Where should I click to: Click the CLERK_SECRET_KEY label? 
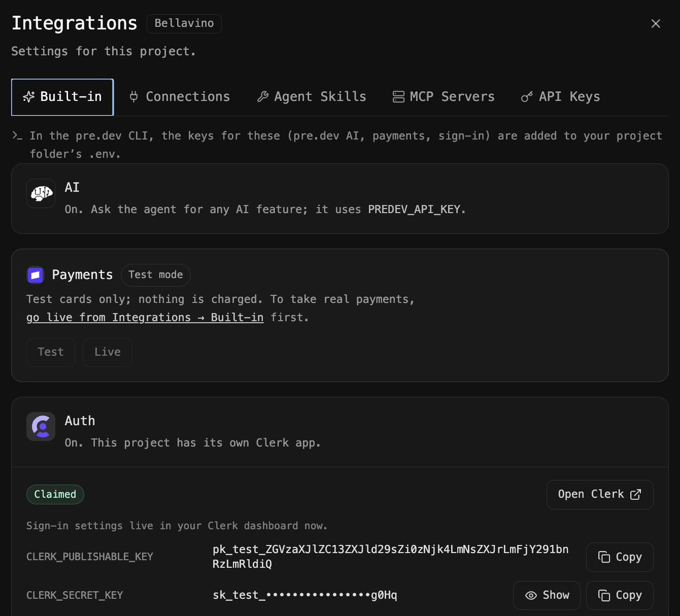74,595
